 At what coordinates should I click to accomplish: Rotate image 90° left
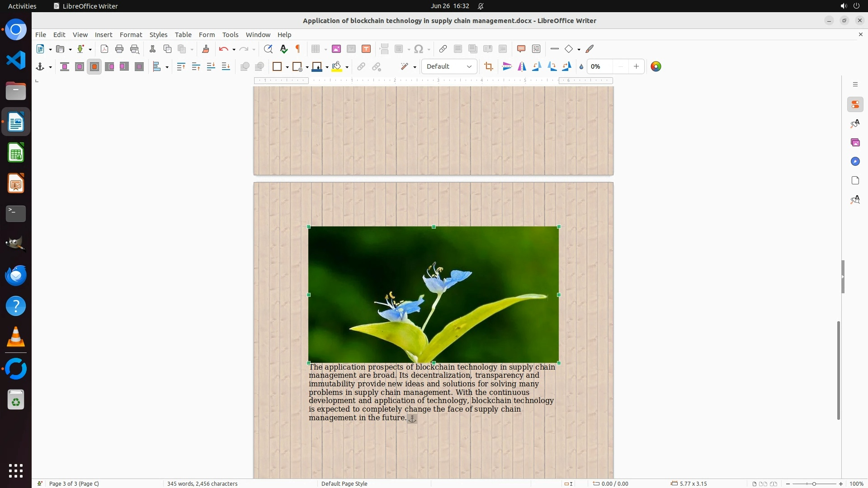537,66
